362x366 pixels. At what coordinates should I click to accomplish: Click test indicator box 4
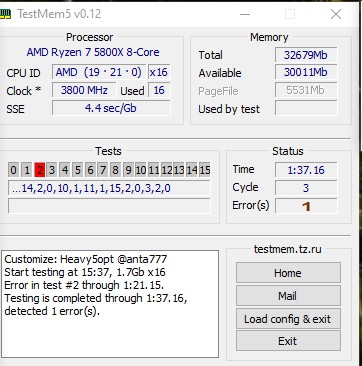click(x=65, y=170)
